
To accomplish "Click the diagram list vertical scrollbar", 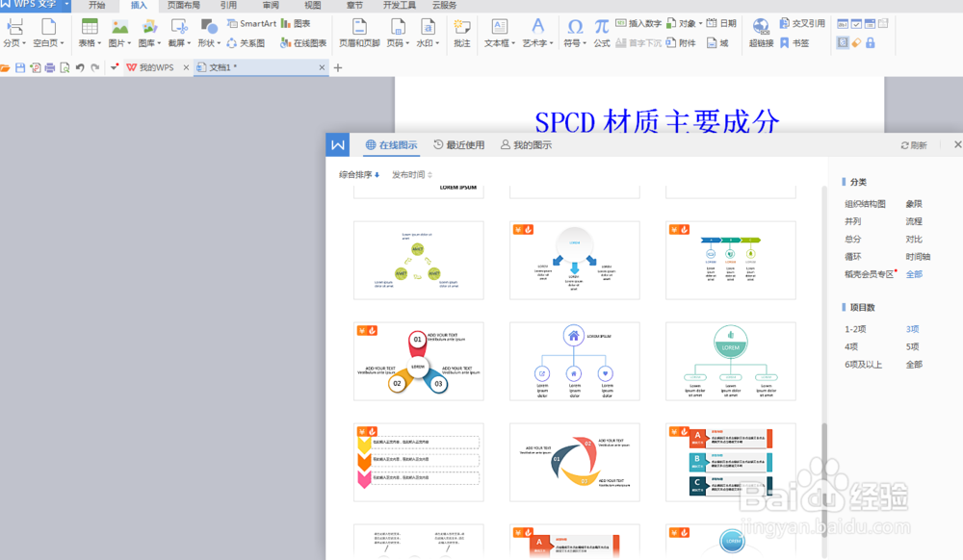I will pos(825,480).
